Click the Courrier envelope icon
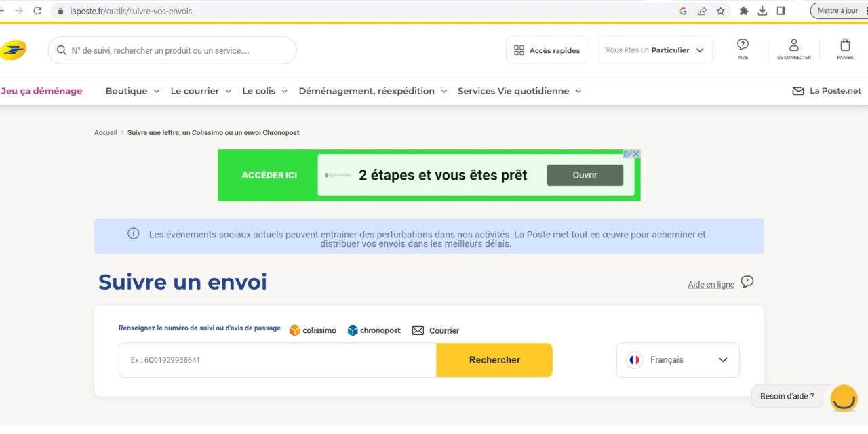This screenshot has height=434, width=868. (418, 330)
